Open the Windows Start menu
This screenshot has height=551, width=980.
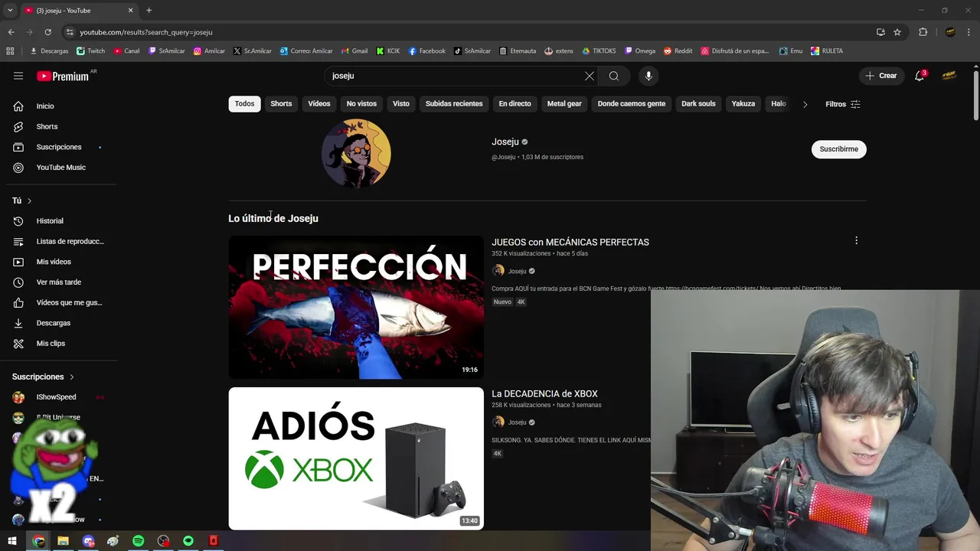[x=12, y=541]
